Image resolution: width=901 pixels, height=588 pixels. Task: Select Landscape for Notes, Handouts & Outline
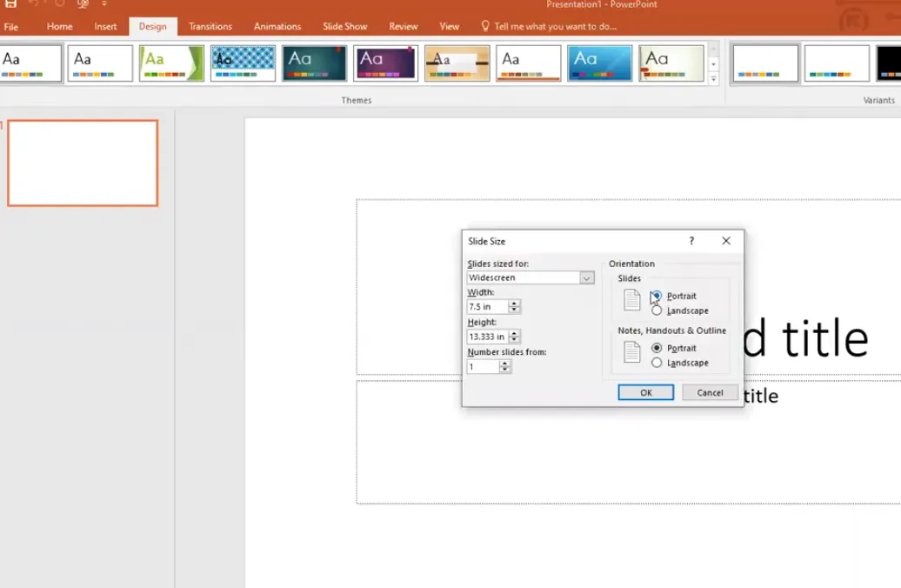(x=657, y=363)
